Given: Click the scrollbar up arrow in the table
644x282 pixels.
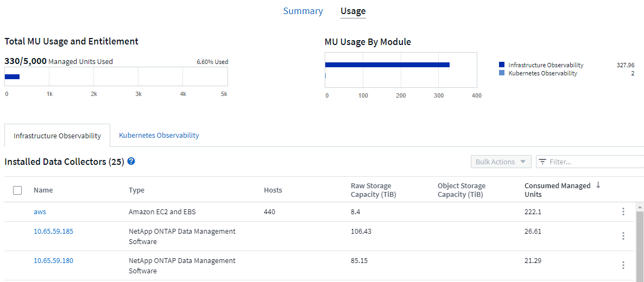Looking at the screenshot, I should coord(639,207).
